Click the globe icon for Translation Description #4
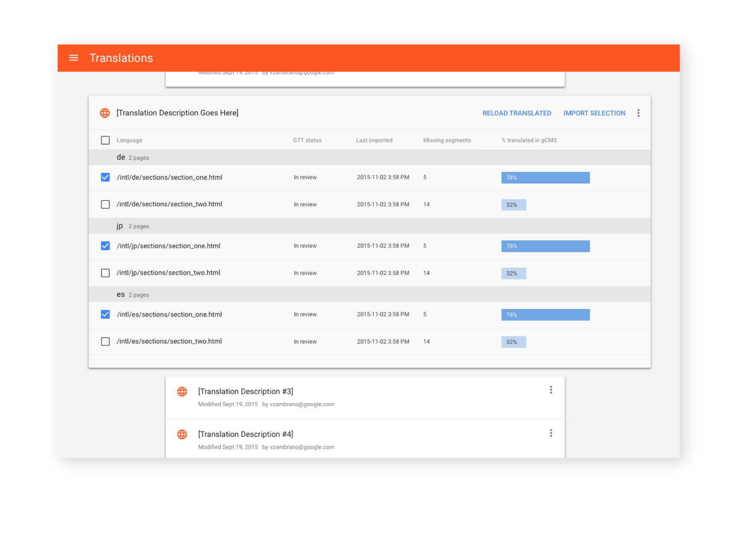The height and width of the screenshot is (539, 756). pyautogui.click(x=182, y=434)
